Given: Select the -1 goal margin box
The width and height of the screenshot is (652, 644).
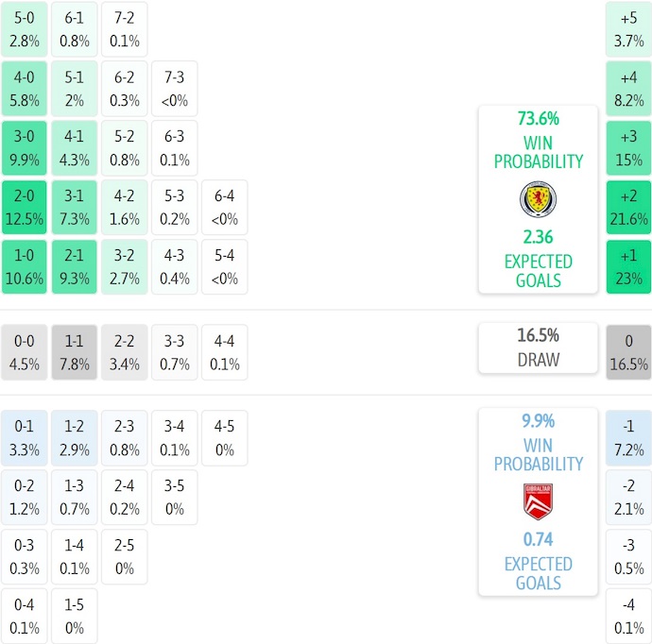Looking at the screenshot, I should coord(628,438).
